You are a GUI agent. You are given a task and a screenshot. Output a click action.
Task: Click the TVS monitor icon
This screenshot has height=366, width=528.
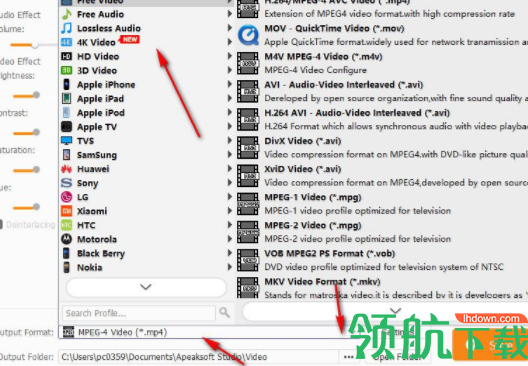[x=66, y=141]
